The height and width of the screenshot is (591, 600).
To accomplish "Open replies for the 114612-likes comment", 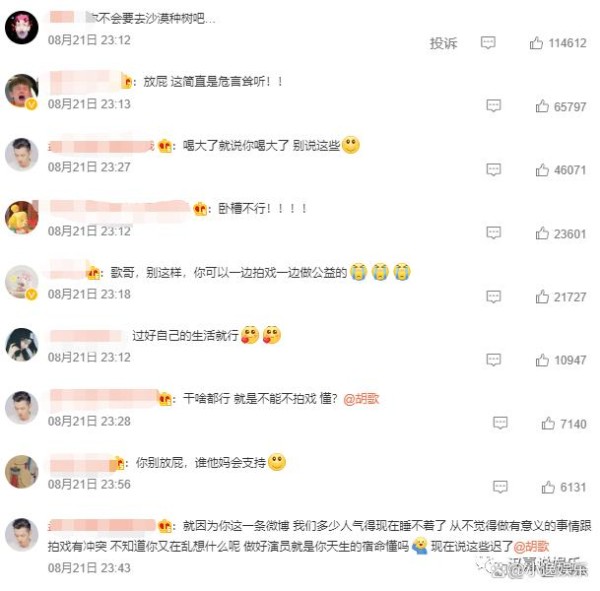I will point(488,42).
